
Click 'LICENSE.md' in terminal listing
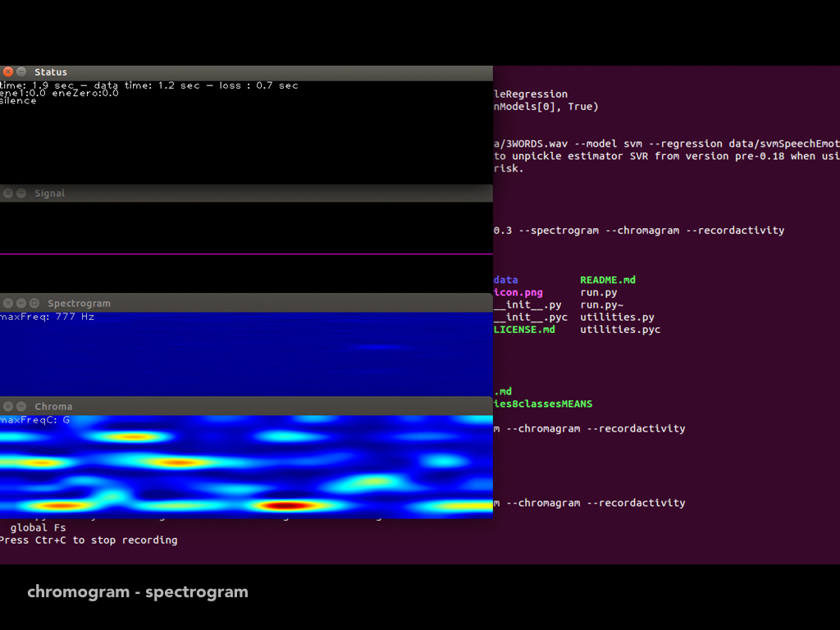[x=524, y=330]
